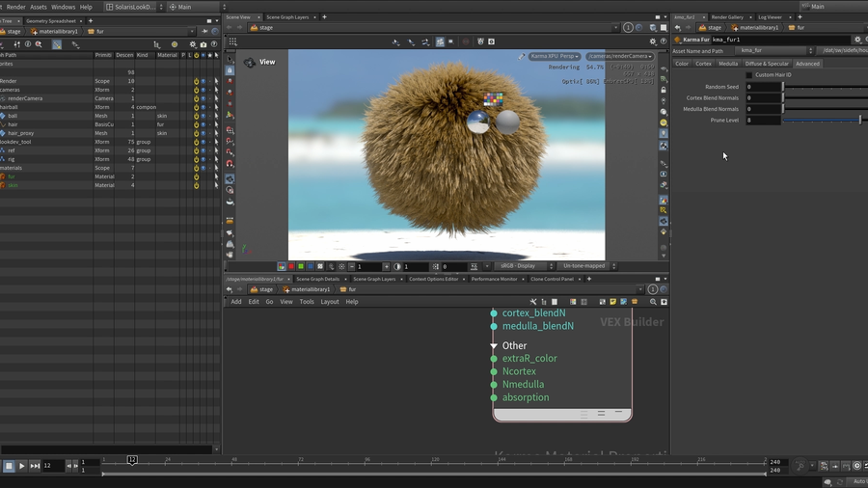Screen dimensions: 868x488
Task: Open the SolarisLookDev desktop selector
Action: click(134, 7)
